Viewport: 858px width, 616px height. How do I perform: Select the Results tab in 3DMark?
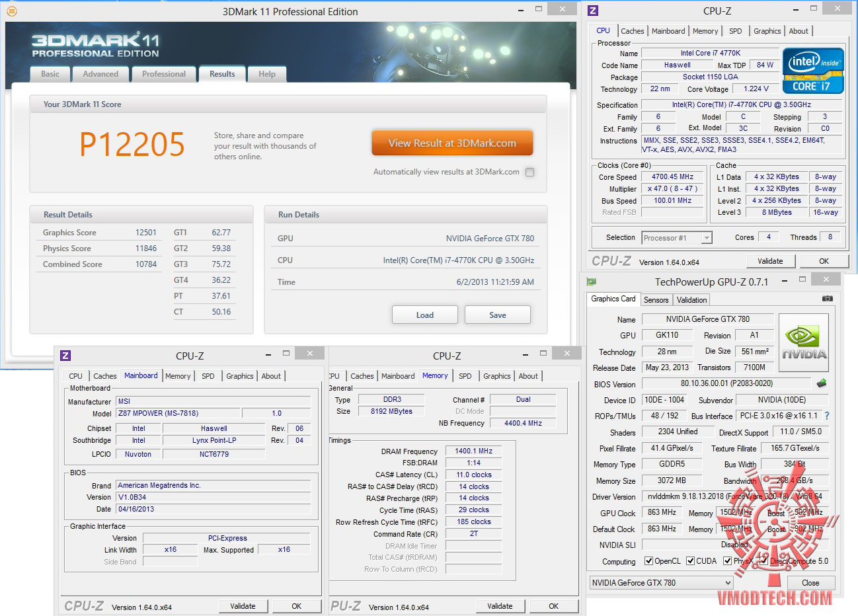[x=222, y=74]
